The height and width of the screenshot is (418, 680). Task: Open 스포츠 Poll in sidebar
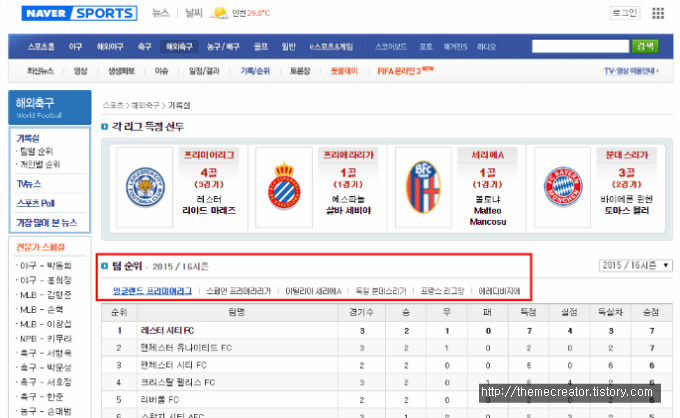pos(36,203)
